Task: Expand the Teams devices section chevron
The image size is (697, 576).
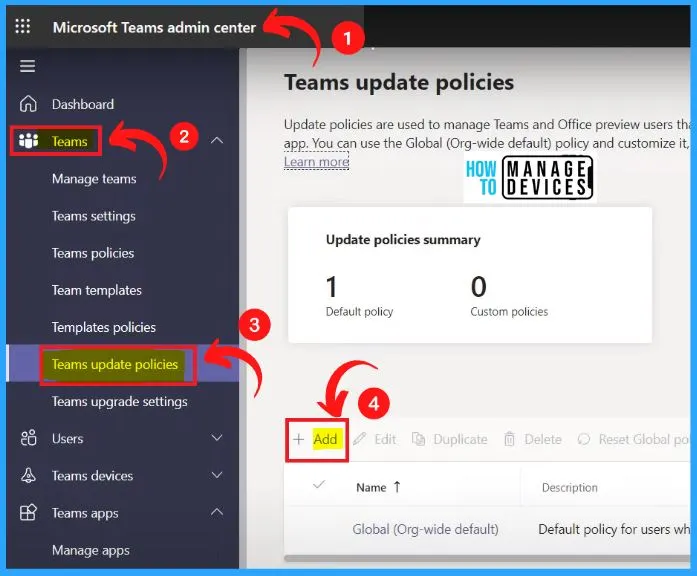Action: tap(217, 475)
